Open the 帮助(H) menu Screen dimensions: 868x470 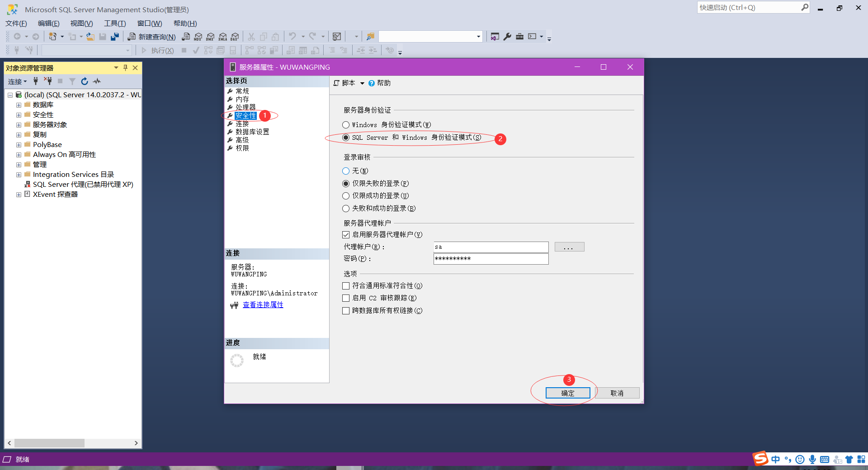click(x=185, y=24)
